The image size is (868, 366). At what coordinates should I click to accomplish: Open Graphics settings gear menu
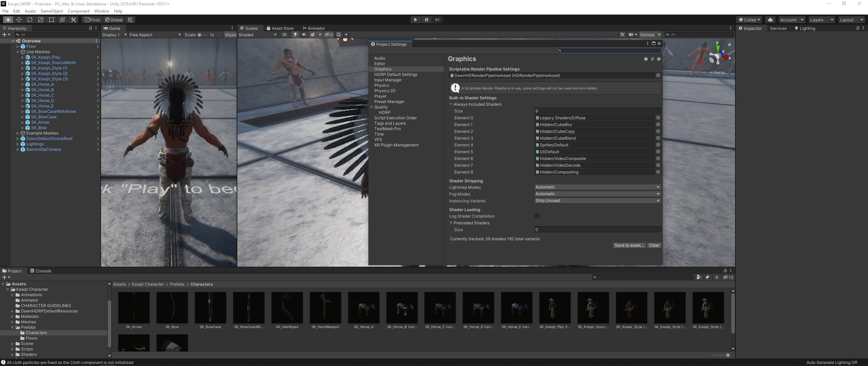point(658,59)
